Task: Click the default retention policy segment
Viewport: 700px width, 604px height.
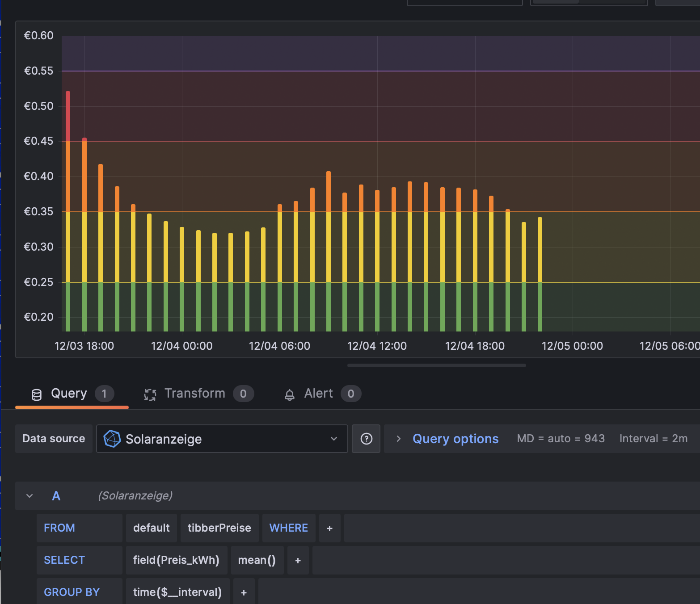Action: (x=151, y=528)
